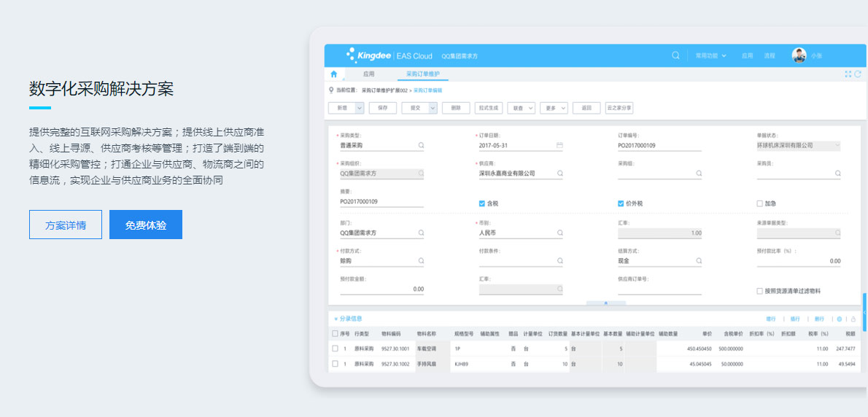This screenshot has height=417, width=868.
Task: Open the 更多 dropdown
Action: click(x=554, y=108)
